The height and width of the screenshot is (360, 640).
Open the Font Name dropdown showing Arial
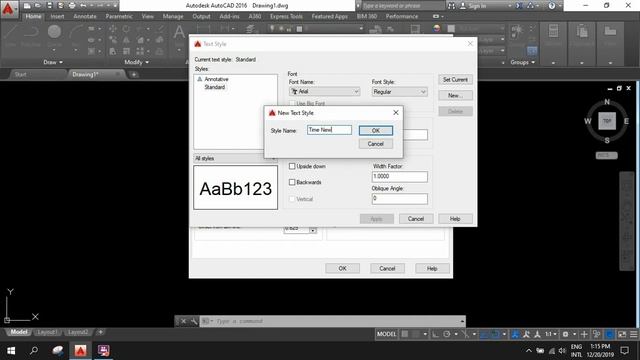[x=324, y=92]
